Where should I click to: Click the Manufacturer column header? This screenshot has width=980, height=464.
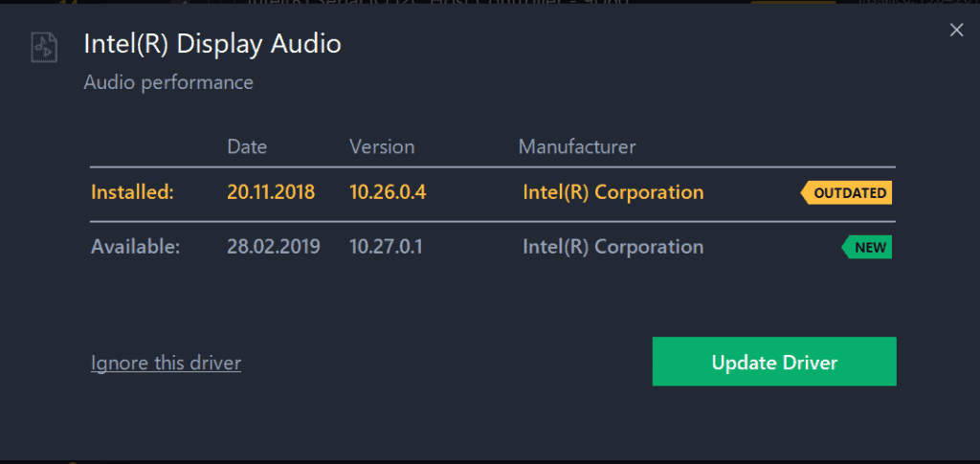point(577,146)
